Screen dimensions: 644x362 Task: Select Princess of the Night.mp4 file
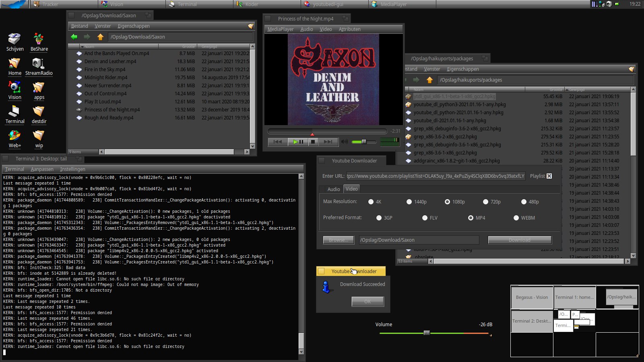(x=112, y=109)
